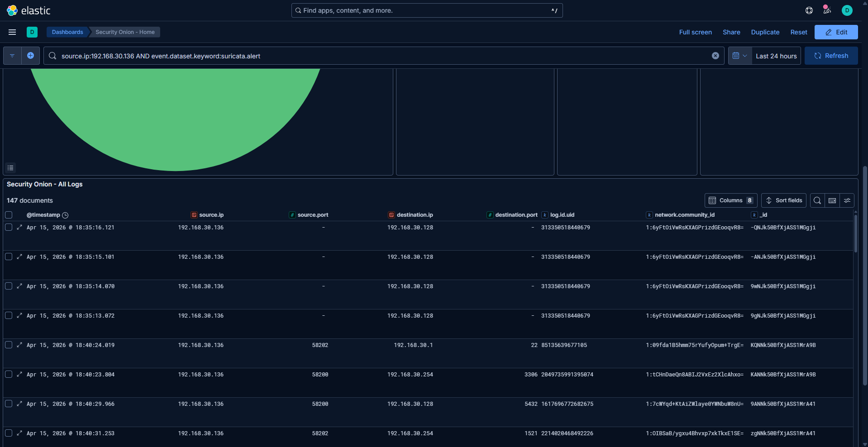Open log.id.uid column header menu
The width and height of the screenshot is (868, 447).
(x=558, y=215)
